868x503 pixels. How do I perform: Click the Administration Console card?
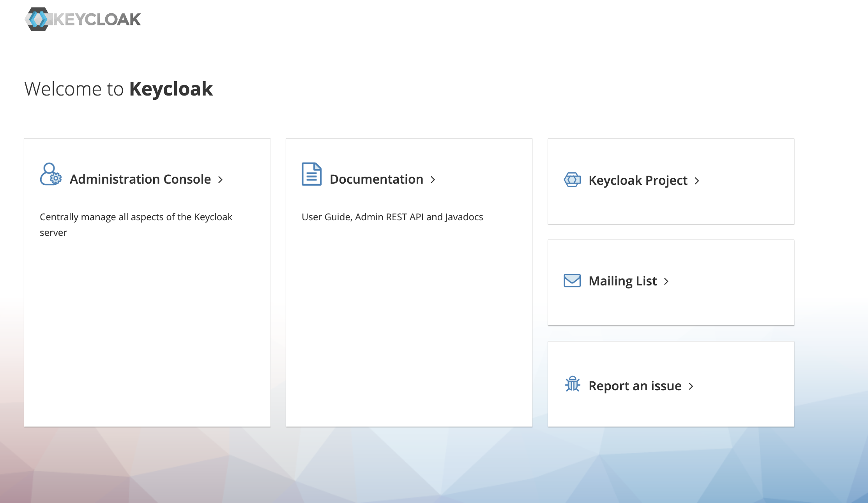click(x=147, y=282)
